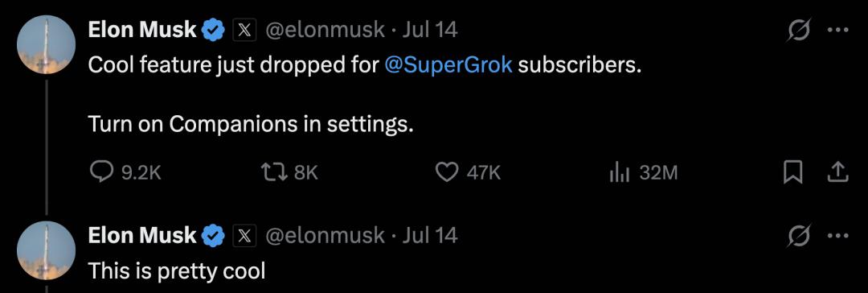Open more options on first tweet
The image size is (868, 293).
pyautogui.click(x=837, y=30)
